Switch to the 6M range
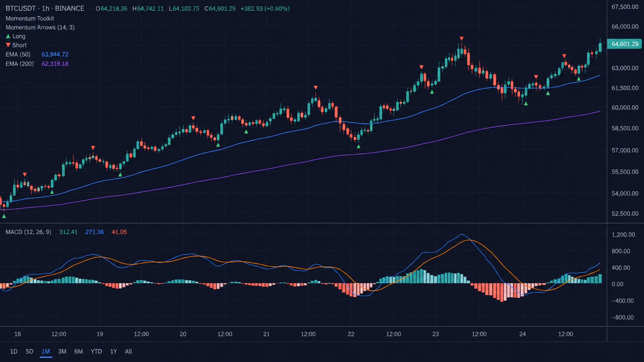Screen dimensions: 644x362 (x=78, y=351)
